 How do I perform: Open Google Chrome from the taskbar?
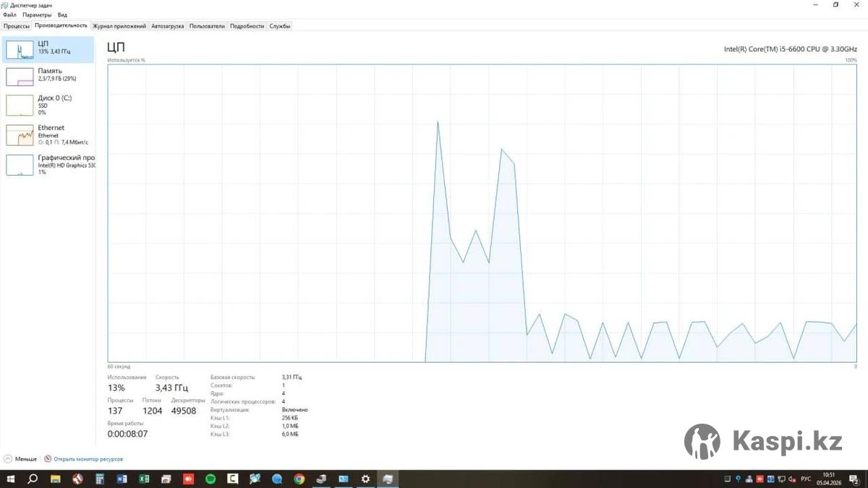pyautogui.click(x=299, y=479)
